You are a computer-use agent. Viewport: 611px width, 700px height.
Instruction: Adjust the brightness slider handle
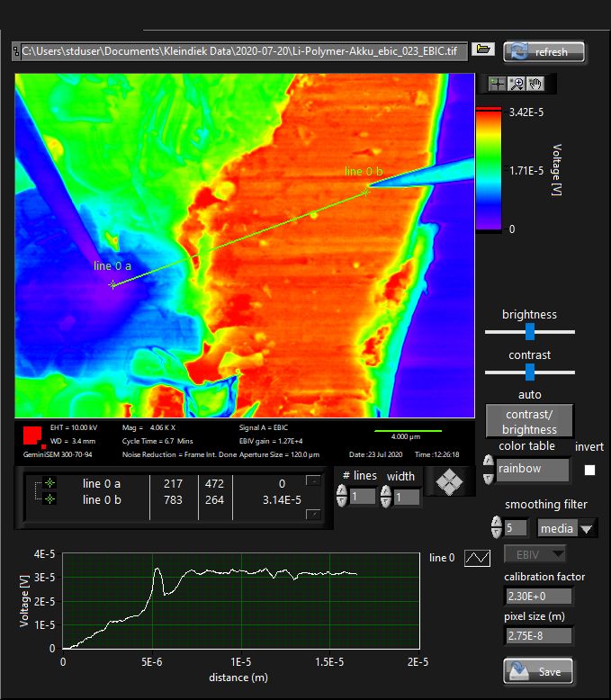(530, 331)
